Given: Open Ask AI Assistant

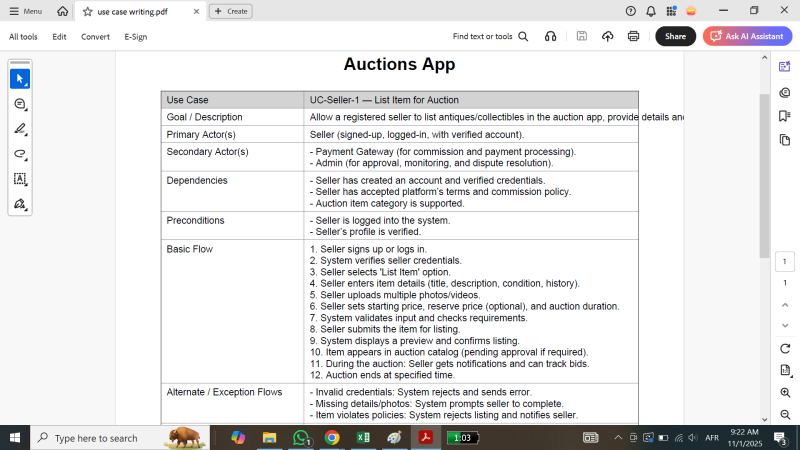Looking at the screenshot, I should tap(747, 37).
